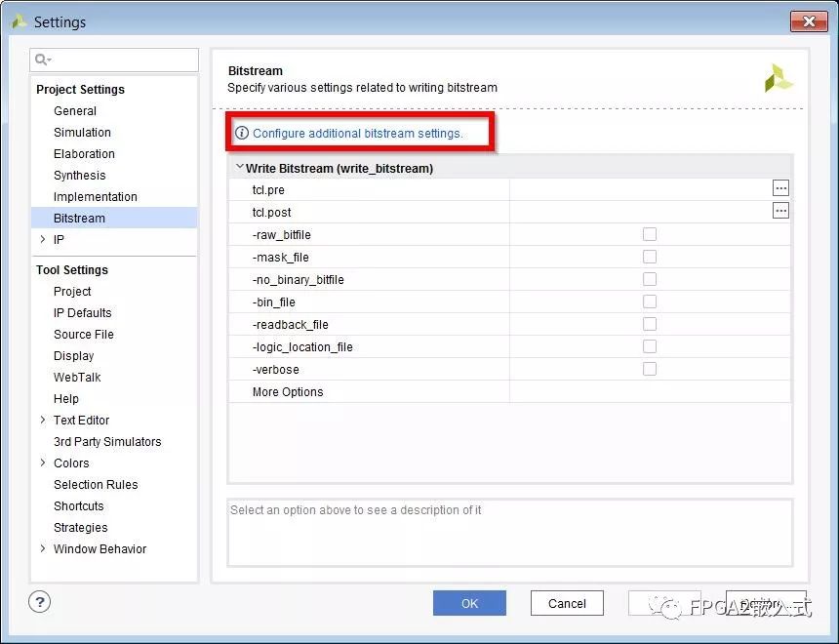Select the -bin_file option label
Screen dimensions: 839x644
pos(273,302)
